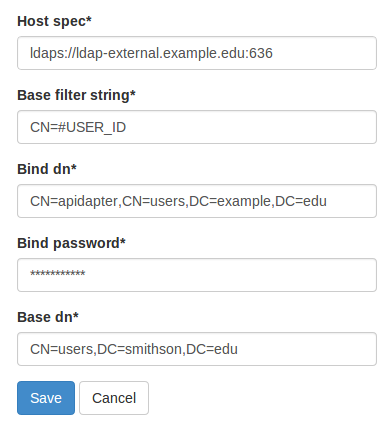Click the CN=apidapter bind dn value
Image resolution: width=389 pixels, height=423 pixels.
tap(178, 201)
